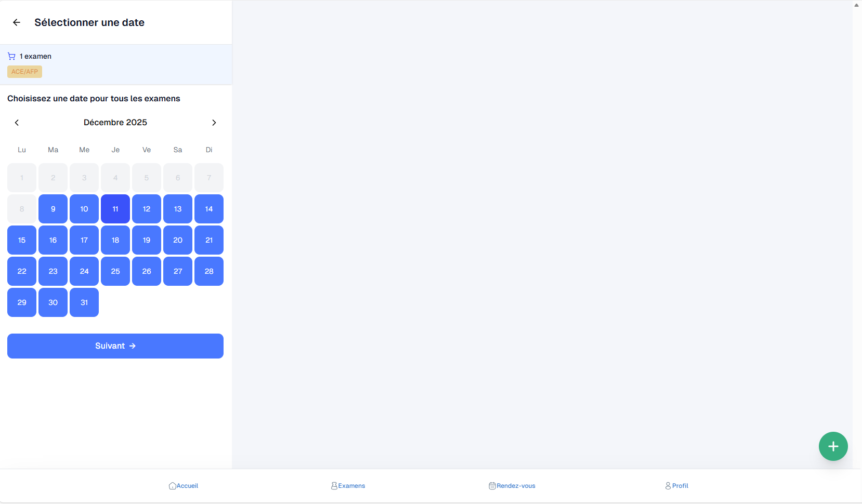The height and width of the screenshot is (504, 862).
Task: Click the shopping cart exam icon
Action: 11,56
